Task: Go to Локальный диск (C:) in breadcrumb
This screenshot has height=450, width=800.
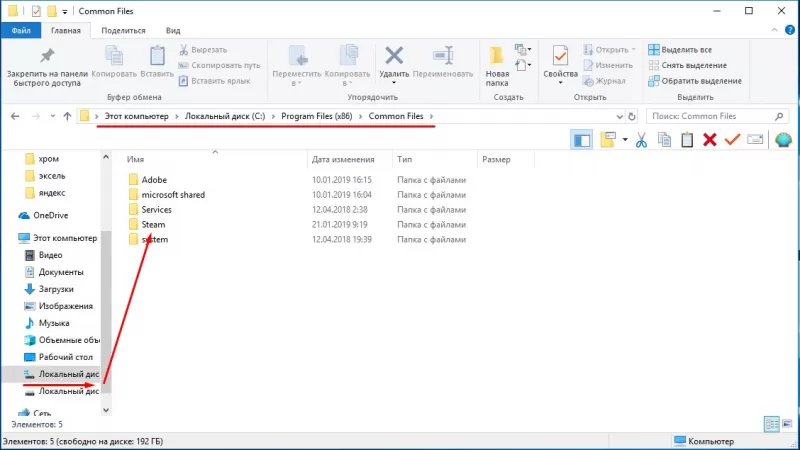Action: 225,116
